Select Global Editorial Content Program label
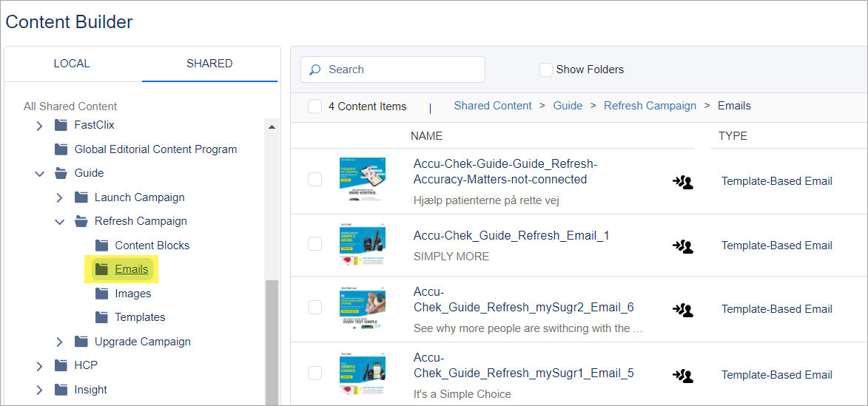The image size is (868, 406). (155, 149)
